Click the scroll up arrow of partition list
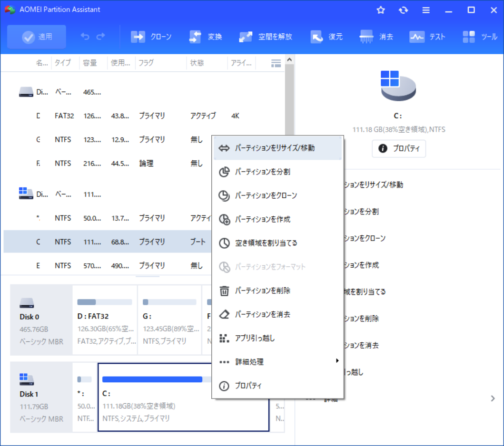504x446 pixels. point(289,60)
